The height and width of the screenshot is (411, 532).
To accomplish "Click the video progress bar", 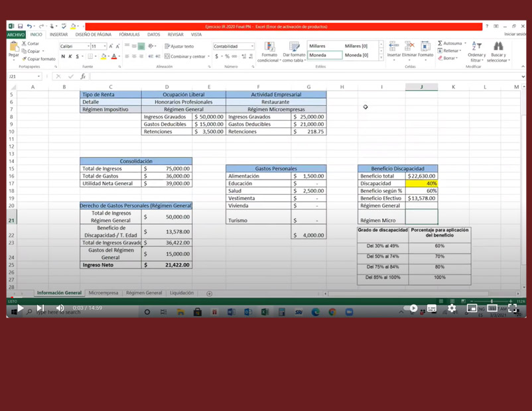I will point(265,302).
